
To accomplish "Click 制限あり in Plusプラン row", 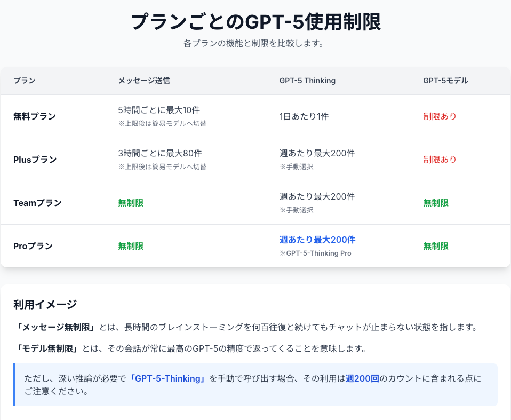I will click(440, 160).
